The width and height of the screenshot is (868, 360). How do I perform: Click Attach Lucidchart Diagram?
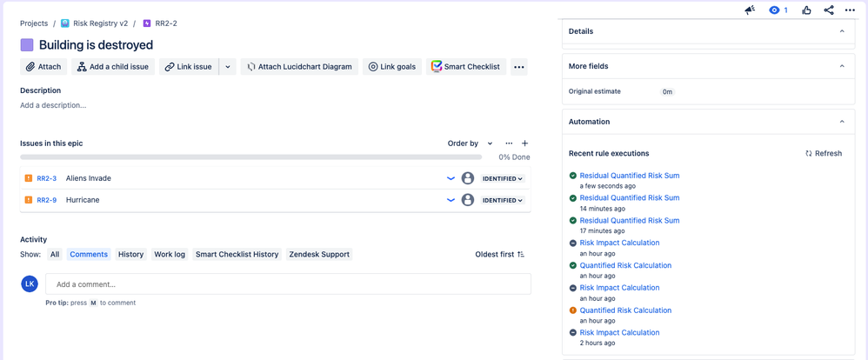pyautogui.click(x=299, y=66)
